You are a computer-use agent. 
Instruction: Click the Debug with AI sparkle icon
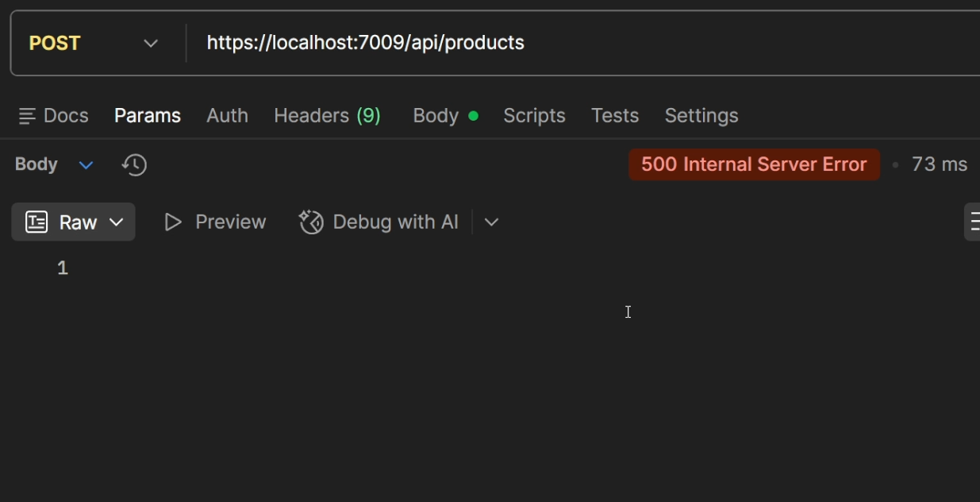tap(311, 222)
